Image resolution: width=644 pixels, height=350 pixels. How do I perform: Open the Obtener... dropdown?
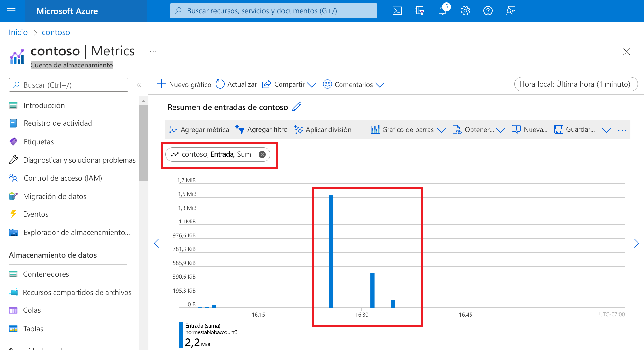click(479, 130)
